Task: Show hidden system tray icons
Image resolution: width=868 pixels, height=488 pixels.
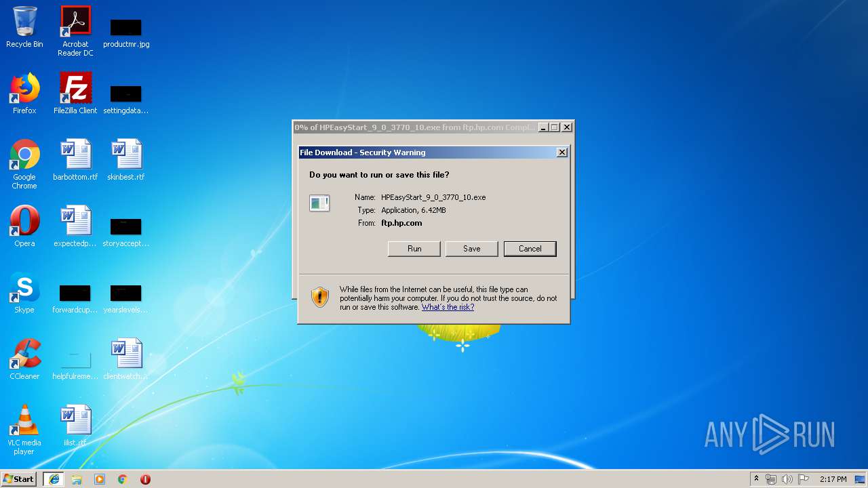Action: pos(756,479)
